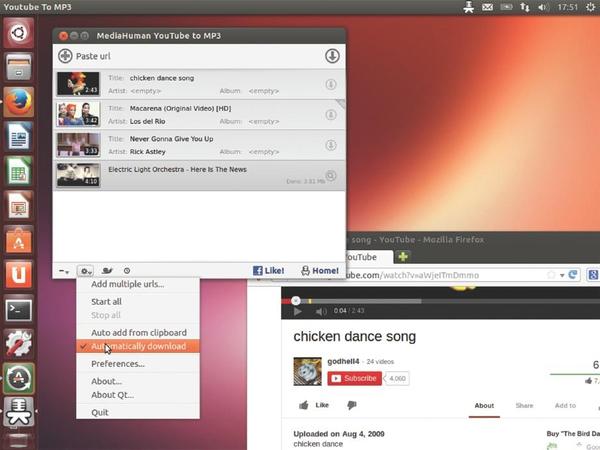The image size is (600, 450).
Task: Choose Start all in the menu
Action: [x=138, y=302]
